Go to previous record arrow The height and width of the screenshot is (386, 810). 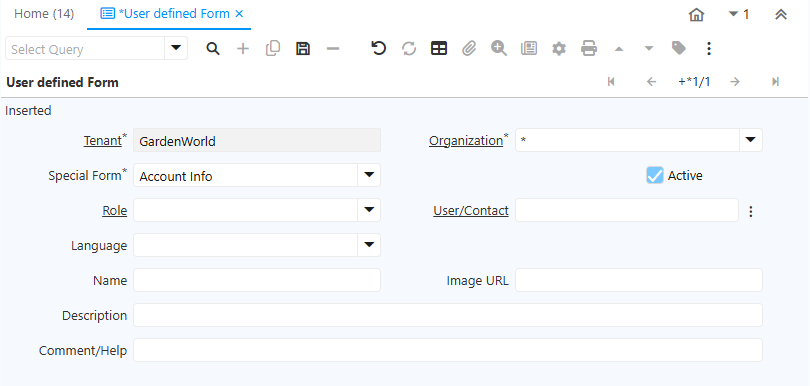click(651, 82)
